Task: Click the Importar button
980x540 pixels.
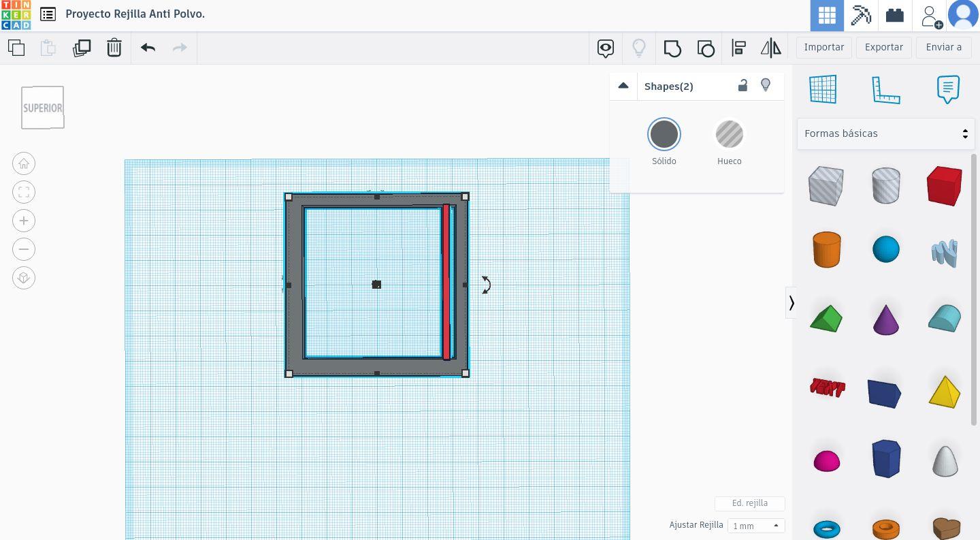Action: (x=823, y=47)
